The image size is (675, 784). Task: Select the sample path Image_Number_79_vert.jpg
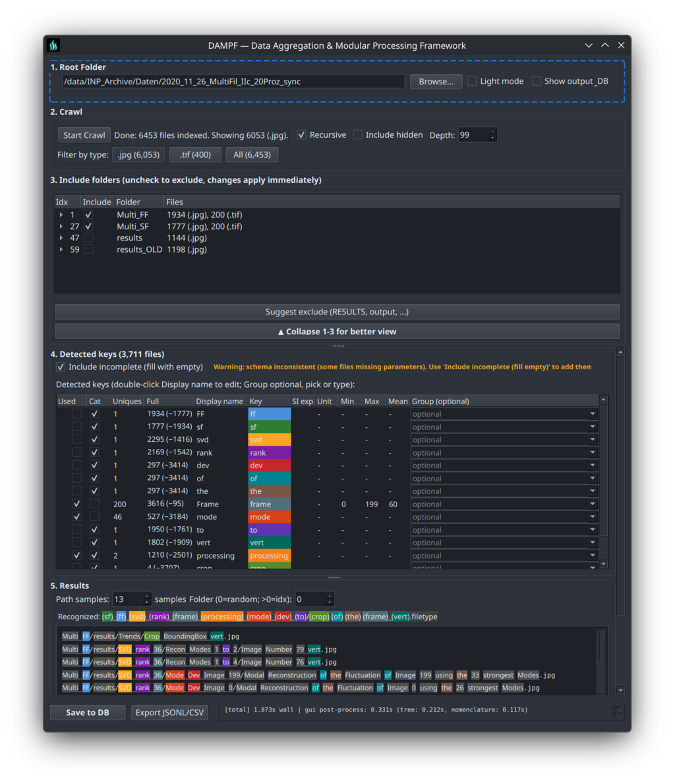[199, 649]
